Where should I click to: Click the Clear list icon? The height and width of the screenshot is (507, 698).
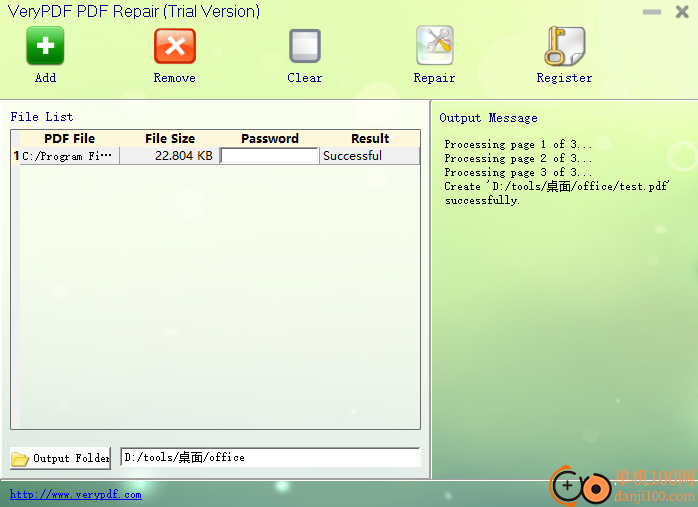(305, 46)
